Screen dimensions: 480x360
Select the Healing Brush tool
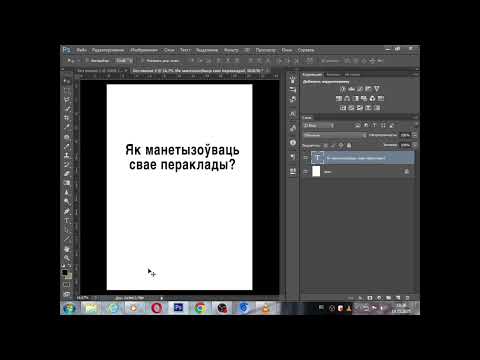pos(67,137)
